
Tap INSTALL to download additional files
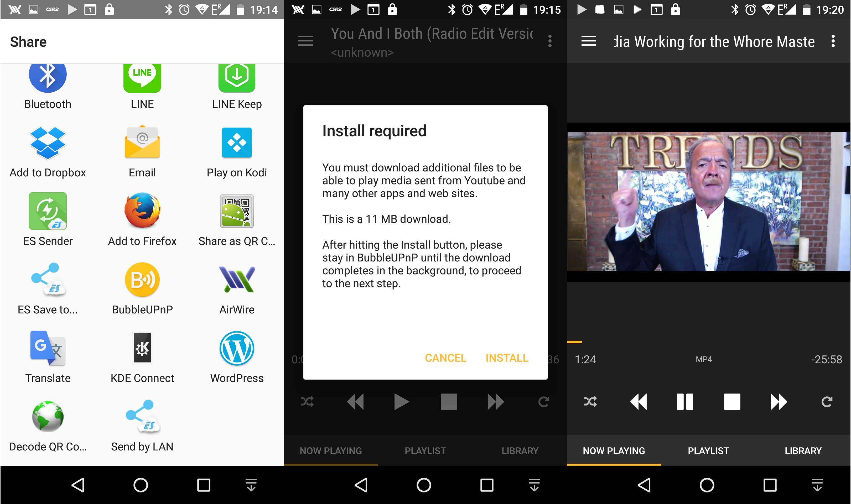click(507, 358)
